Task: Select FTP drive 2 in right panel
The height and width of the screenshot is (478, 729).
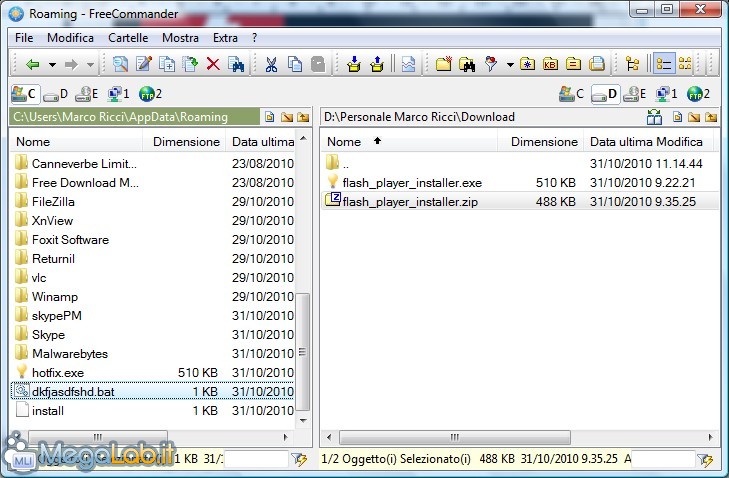Action: pyautogui.click(x=698, y=94)
